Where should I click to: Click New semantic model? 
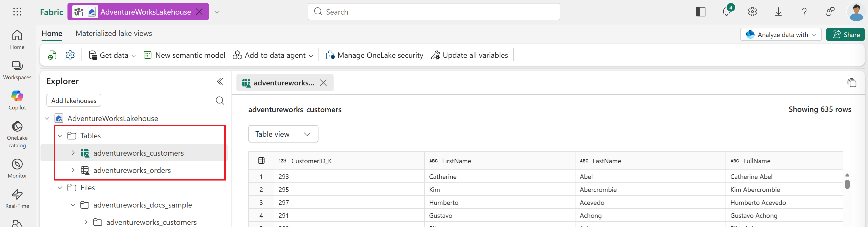click(x=184, y=55)
